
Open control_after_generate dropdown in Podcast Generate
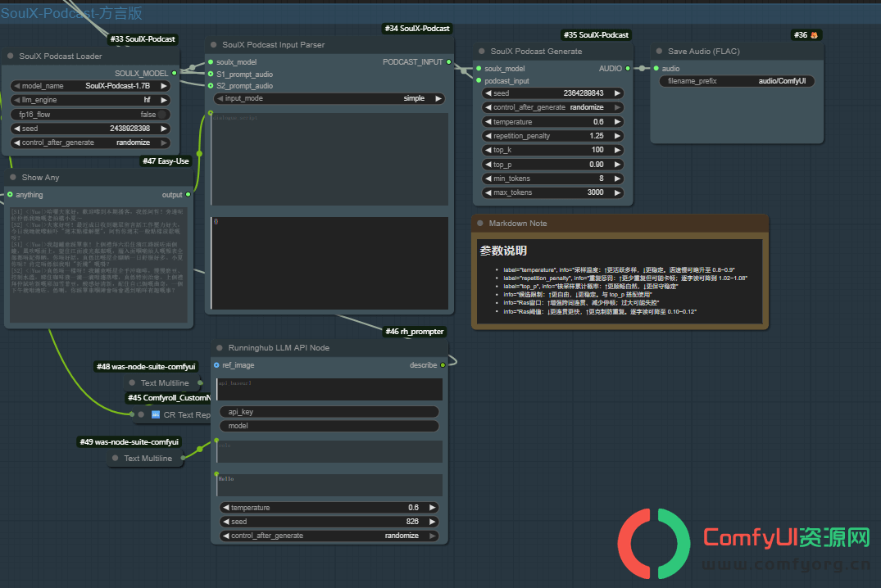coord(553,107)
